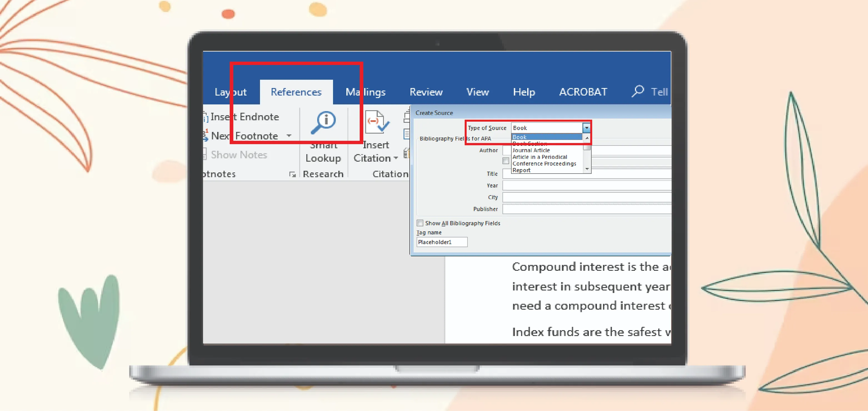The width and height of the screenshot is (868, 411).
Task: Click Next Footnote button
Action: click(x=244, y=136)
